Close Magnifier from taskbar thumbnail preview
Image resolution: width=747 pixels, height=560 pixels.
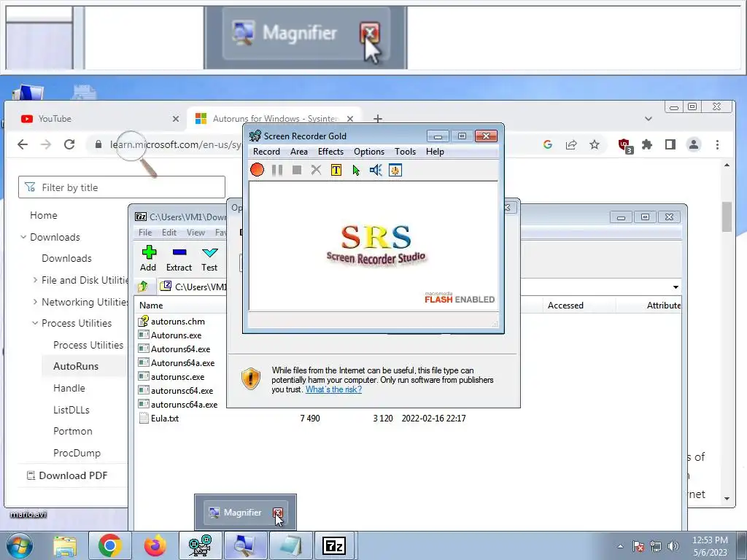(278, 513)
